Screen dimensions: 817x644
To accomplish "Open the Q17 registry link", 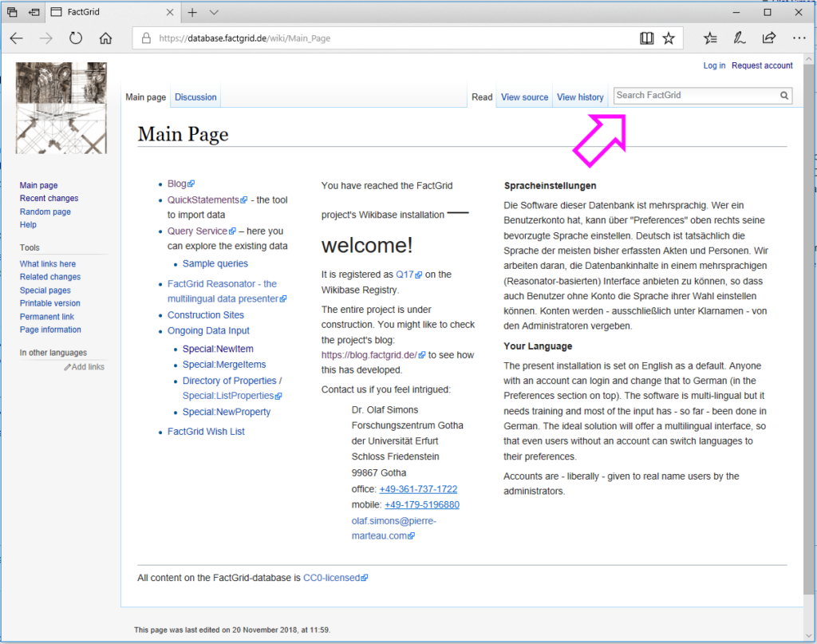I will coord(408,275).
